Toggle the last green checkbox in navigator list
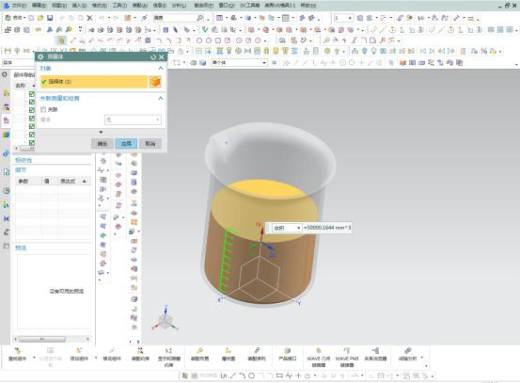 (32, 143)
